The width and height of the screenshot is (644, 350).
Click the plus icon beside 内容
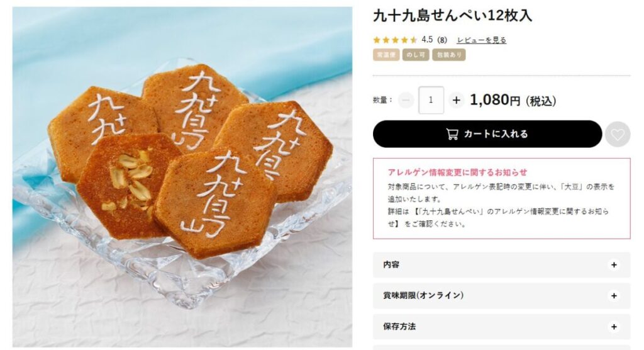point(614,265)
